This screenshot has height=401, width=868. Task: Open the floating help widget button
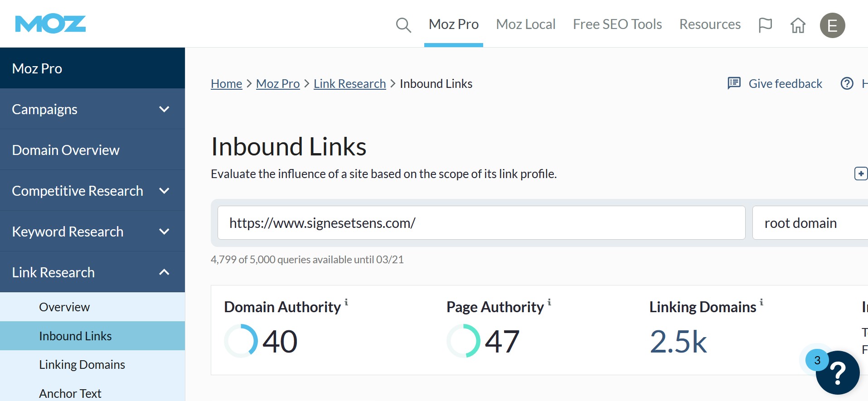click(838, 372)
